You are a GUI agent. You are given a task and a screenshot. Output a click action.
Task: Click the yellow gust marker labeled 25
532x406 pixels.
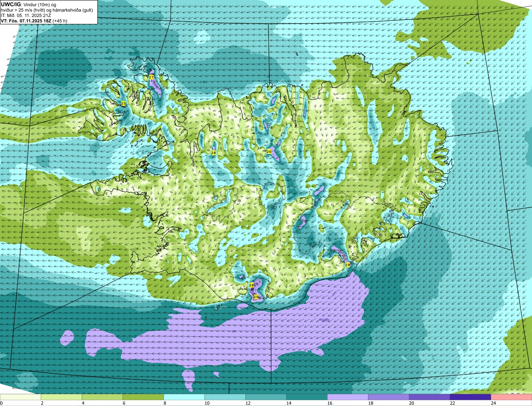pyautogui.click(x=123, y=103)
